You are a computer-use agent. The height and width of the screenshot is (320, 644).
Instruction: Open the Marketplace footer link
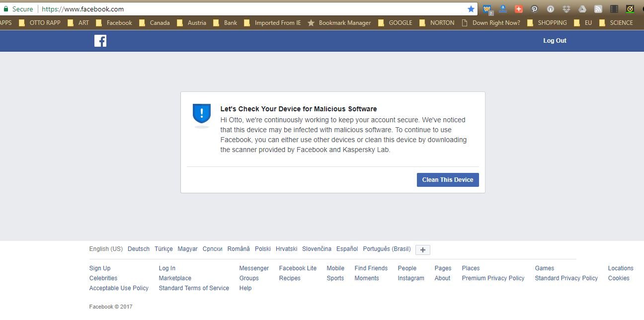pos(175,278)
